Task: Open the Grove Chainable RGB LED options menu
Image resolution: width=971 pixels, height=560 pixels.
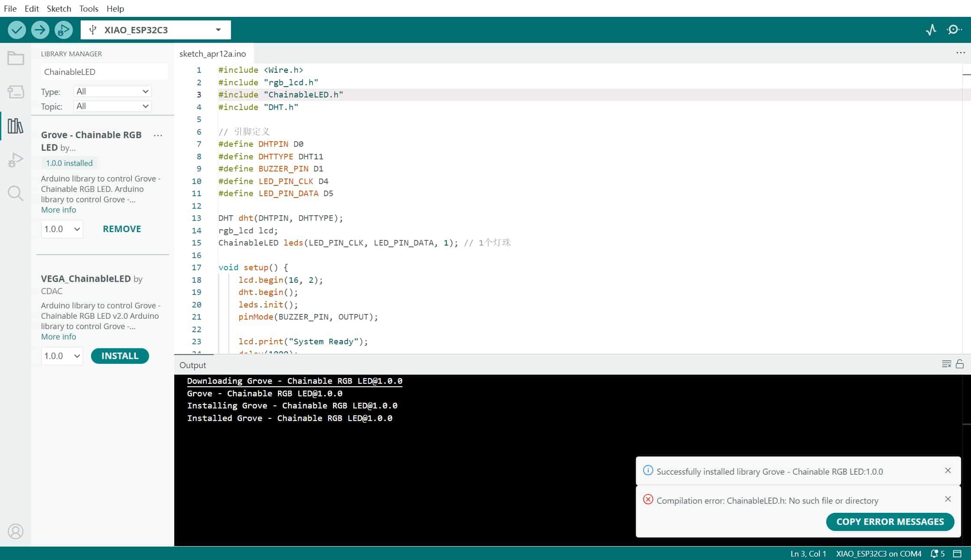Action: click(x=158, y=136)
